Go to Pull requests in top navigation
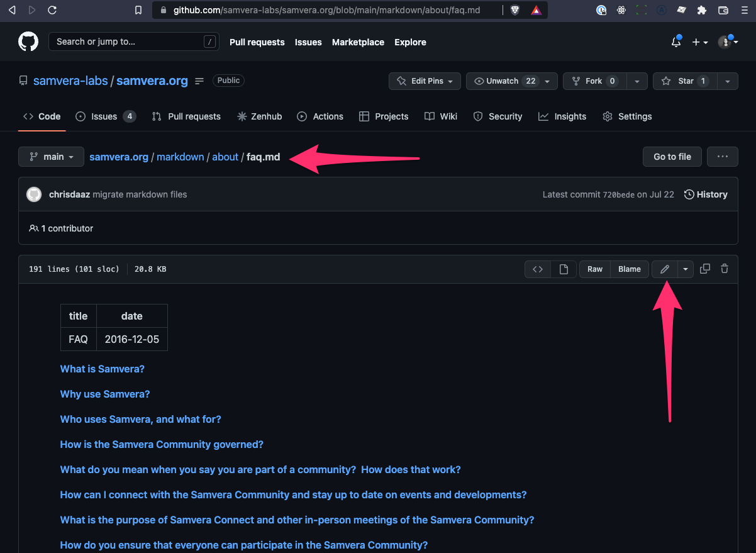Screen dimensions: 756x553 click(257, 42)
